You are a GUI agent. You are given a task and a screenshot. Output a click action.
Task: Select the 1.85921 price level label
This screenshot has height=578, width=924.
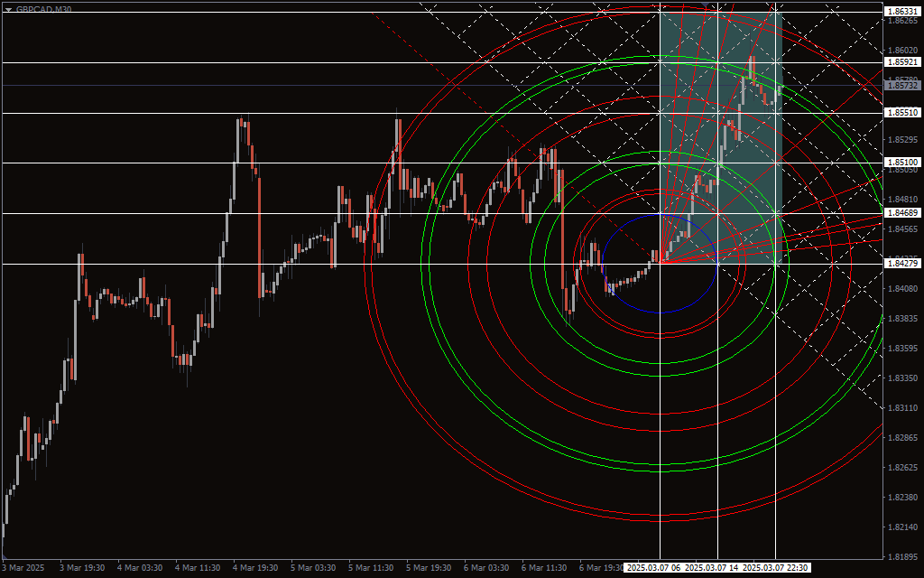(x=902, y=62)
